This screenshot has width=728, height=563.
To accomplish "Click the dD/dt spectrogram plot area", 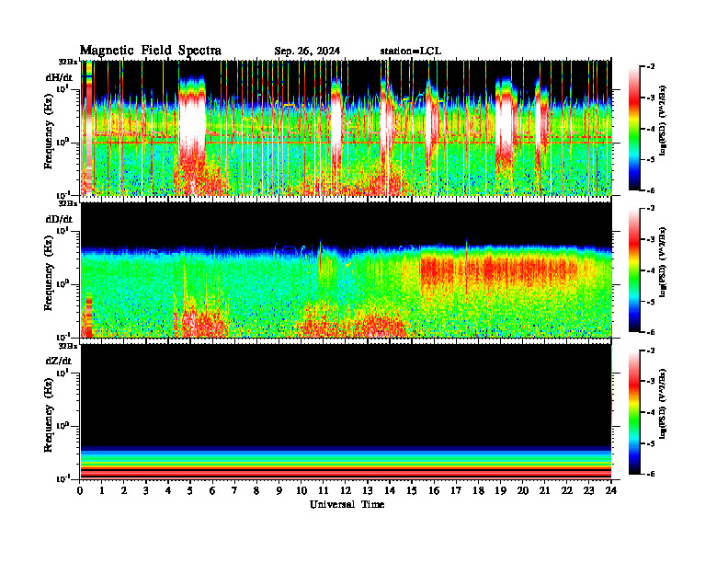I will pos(346,270).
